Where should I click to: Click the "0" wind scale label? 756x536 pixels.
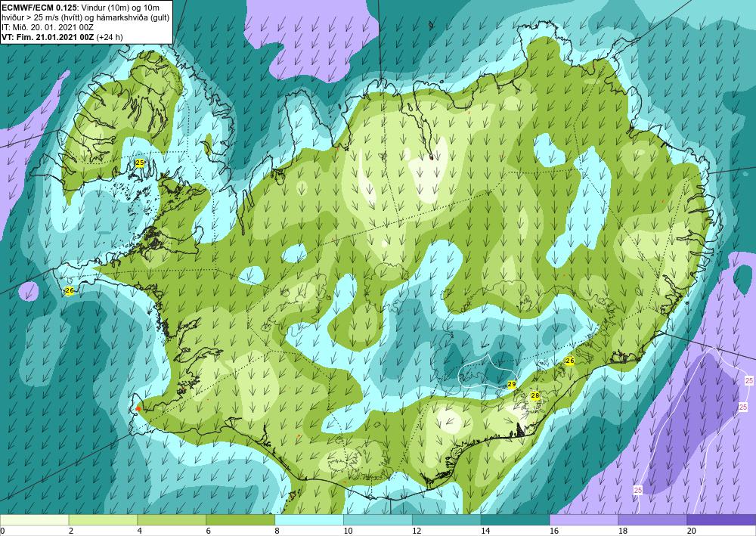(2, 531)
